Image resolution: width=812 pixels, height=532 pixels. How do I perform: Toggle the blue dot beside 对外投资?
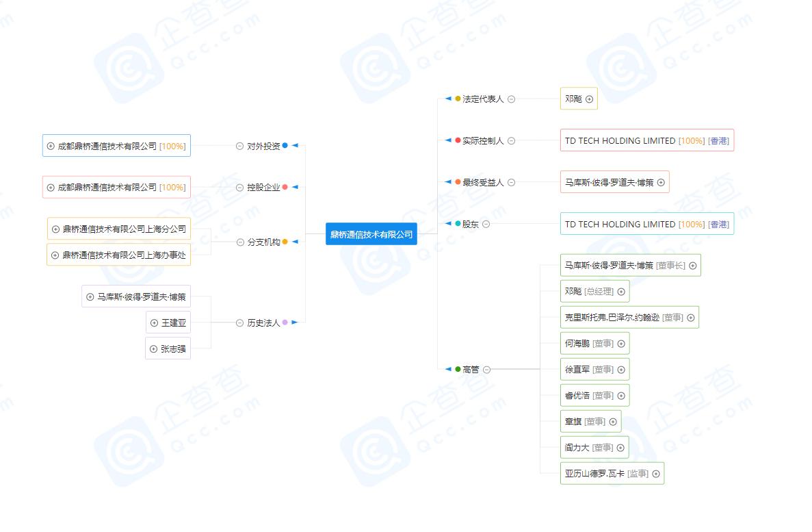(x=285, y=146)
